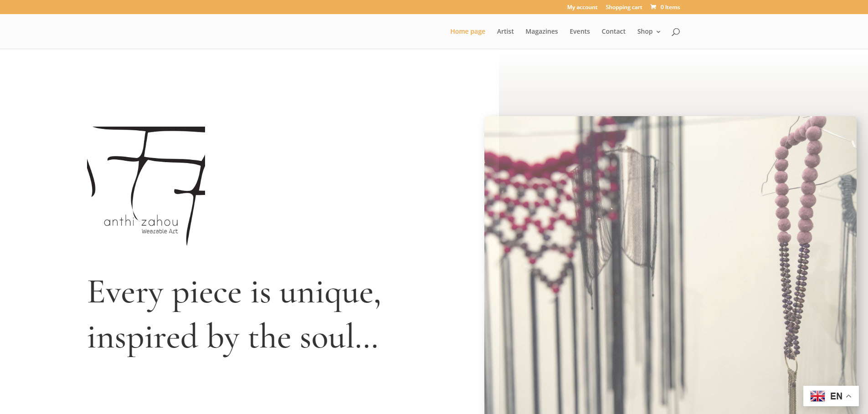This screenshot has width=868, height=414.
Task: Expand the EN language selector arrow
Action: 848,396
